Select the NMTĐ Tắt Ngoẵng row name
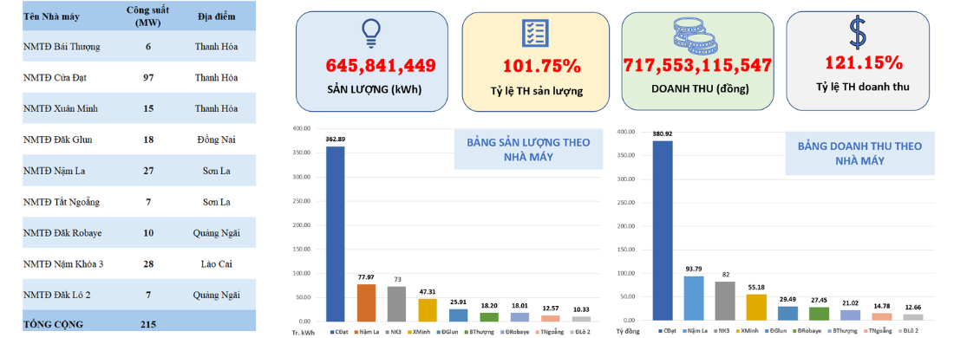 pos(62,202)
